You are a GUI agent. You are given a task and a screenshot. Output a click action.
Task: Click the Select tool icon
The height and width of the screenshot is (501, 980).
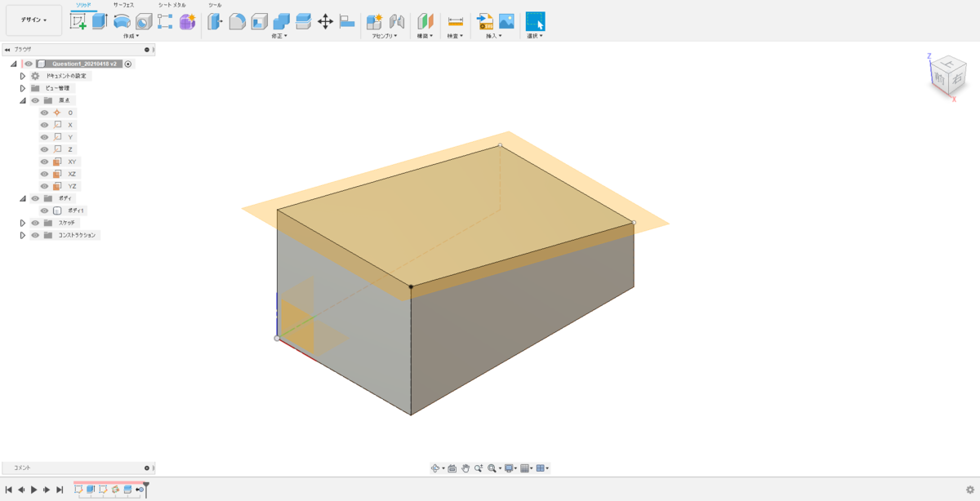(x=535, y=21)
